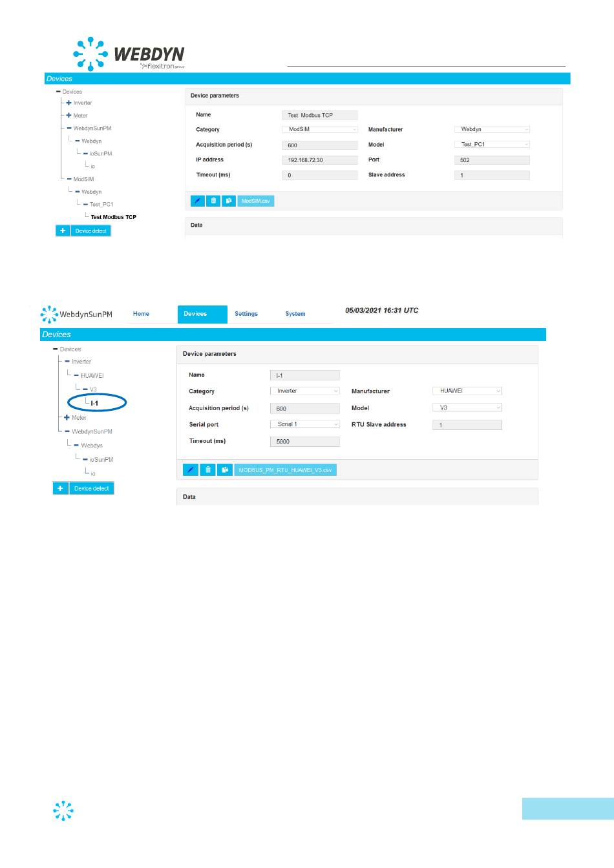Click the Port field showing 502
This screenshot has width=614, height=868.
(492, 160)
